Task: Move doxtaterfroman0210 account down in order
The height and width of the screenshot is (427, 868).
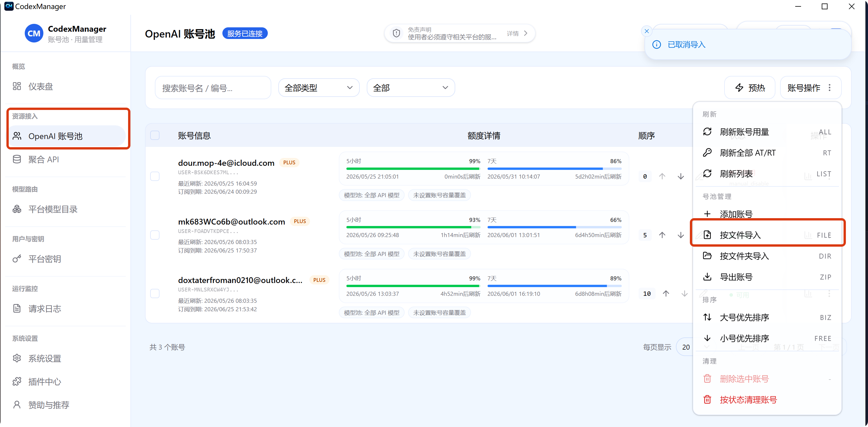Action: coord(684,293)
